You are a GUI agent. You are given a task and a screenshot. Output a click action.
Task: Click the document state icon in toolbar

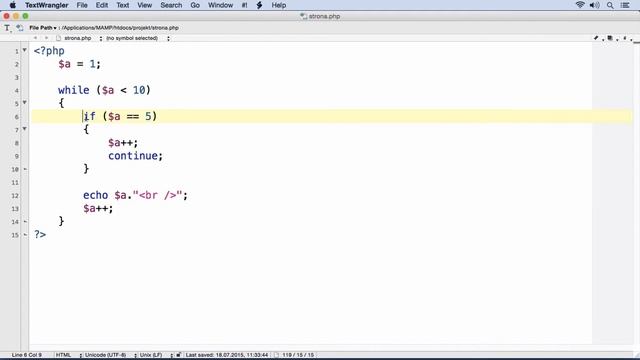click(20, 28)
